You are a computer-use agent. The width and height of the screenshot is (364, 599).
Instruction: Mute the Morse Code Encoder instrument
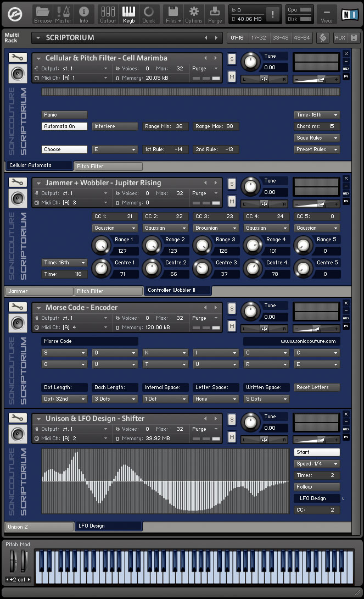coord(232,326)
